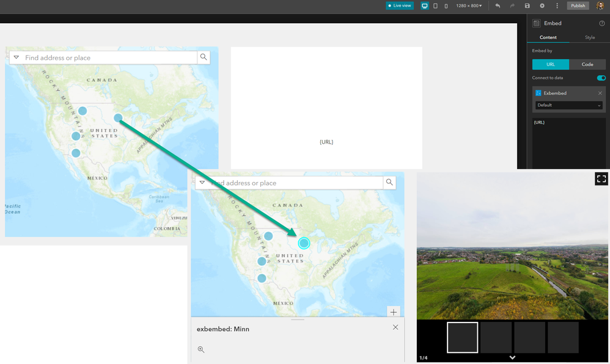610x364 pixels.
Task: Enter fullscreen in the panorama viewer
Action: pos(601,178)
